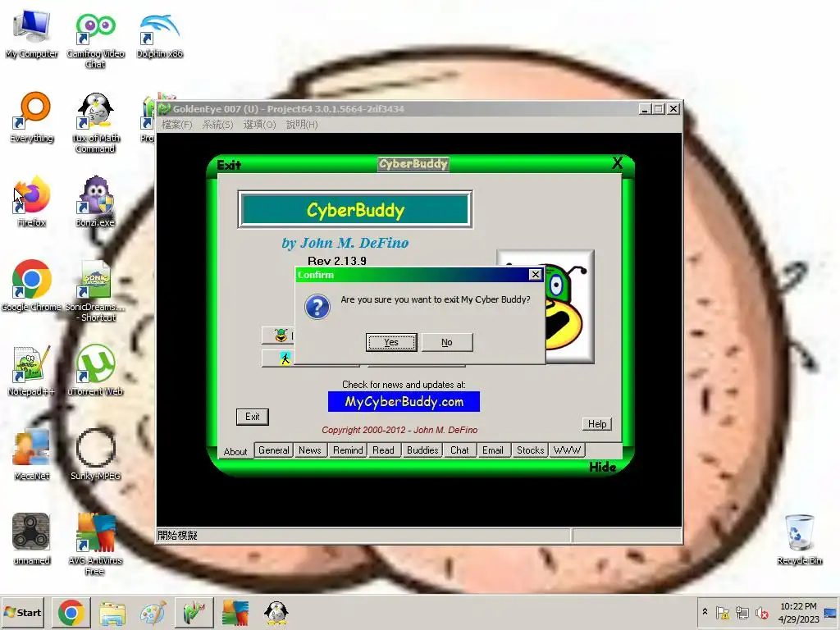
Task: Open the Action Center flag tray icon
Action: click(x=722, y=612)
